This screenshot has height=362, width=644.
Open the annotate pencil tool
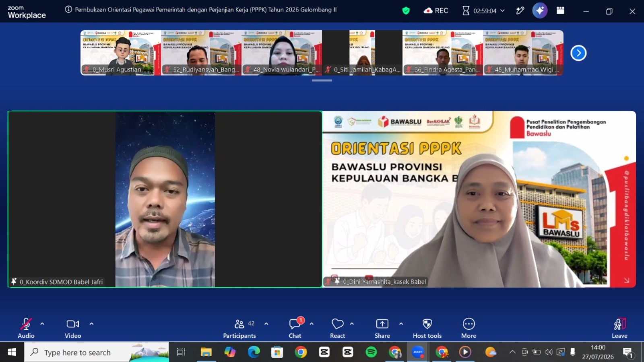click(520, 10)
